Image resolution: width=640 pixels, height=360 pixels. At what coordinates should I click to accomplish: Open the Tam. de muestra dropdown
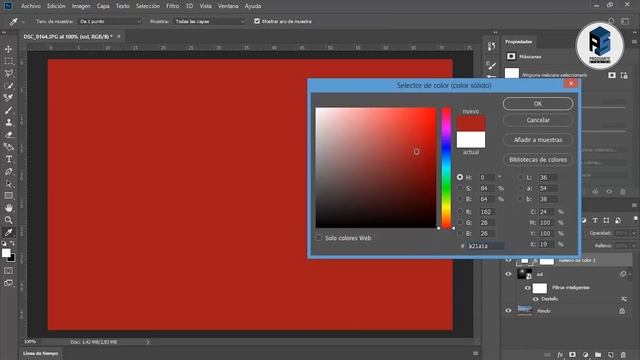pyautogui.click(x=109, y=21)
